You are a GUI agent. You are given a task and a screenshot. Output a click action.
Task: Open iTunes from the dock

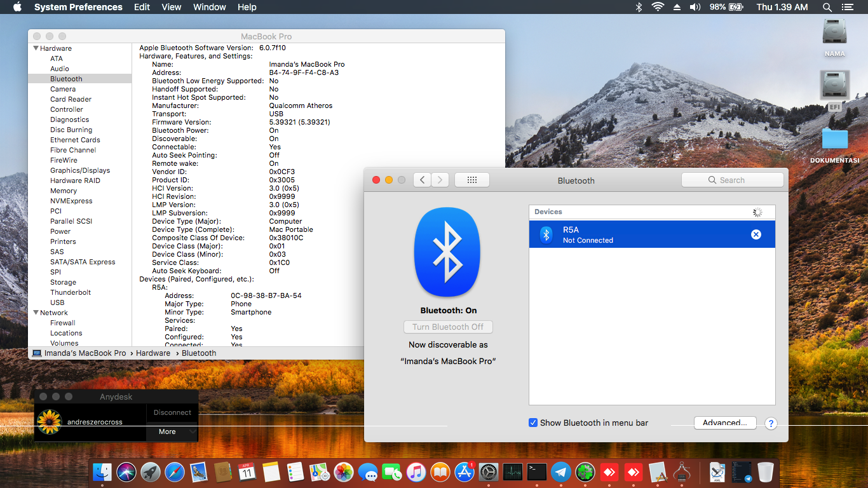(416, 471)
